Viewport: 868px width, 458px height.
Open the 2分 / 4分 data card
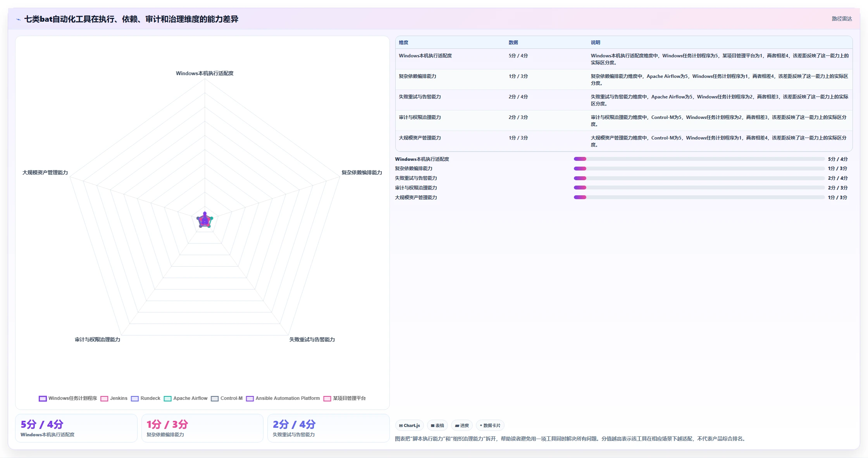[328, 428]
